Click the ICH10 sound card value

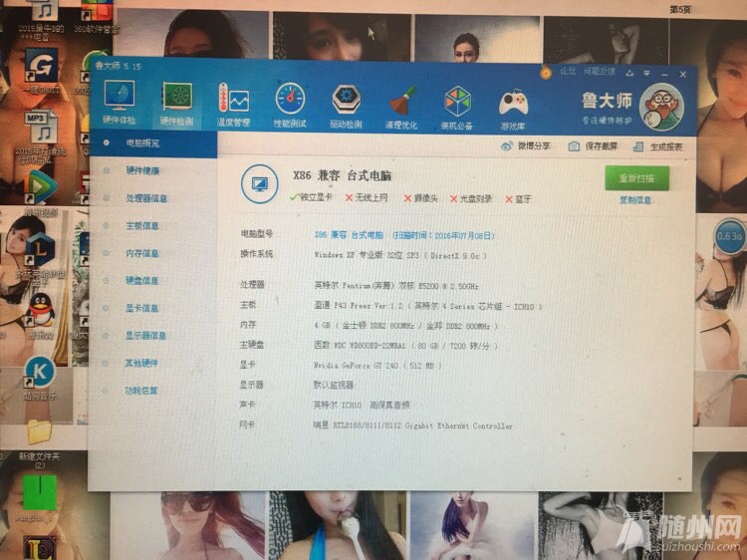point(362,406)
